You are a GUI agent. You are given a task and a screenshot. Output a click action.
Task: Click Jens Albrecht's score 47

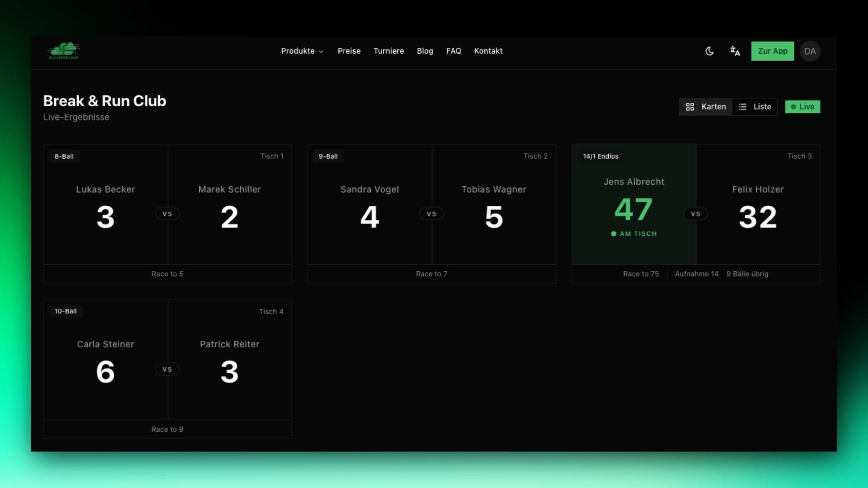[x=634, y=209]
